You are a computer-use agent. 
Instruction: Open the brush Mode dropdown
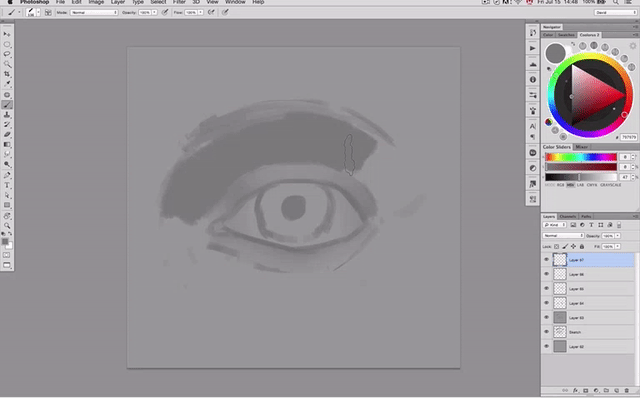click(94, 13)
